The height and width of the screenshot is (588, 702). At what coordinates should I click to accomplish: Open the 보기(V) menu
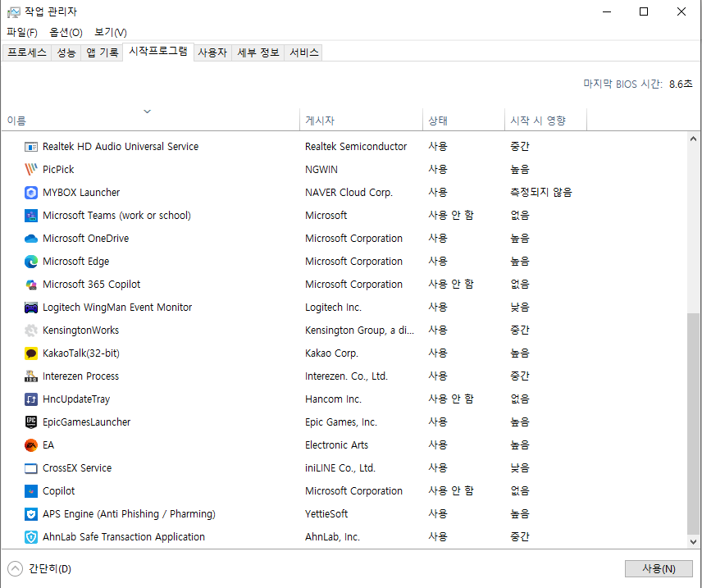point(111,32)
